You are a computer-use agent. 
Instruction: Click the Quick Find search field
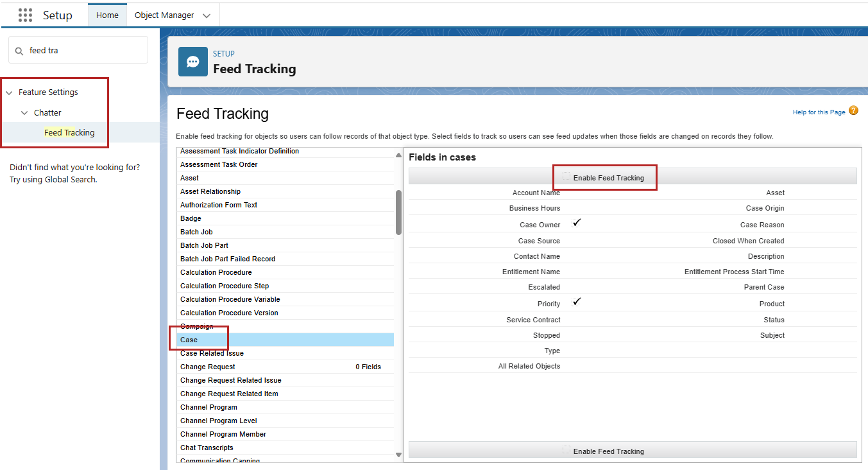click(x=78, y=50)
